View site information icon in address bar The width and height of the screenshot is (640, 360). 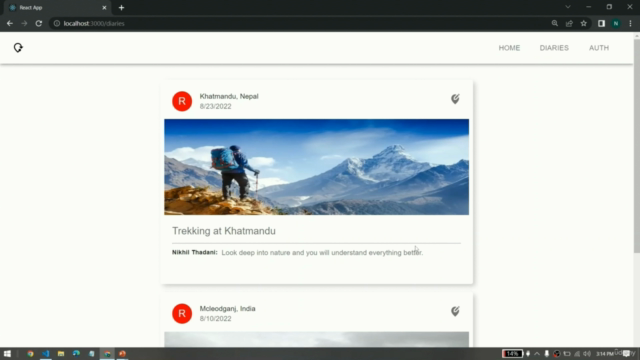pos(57,24)
